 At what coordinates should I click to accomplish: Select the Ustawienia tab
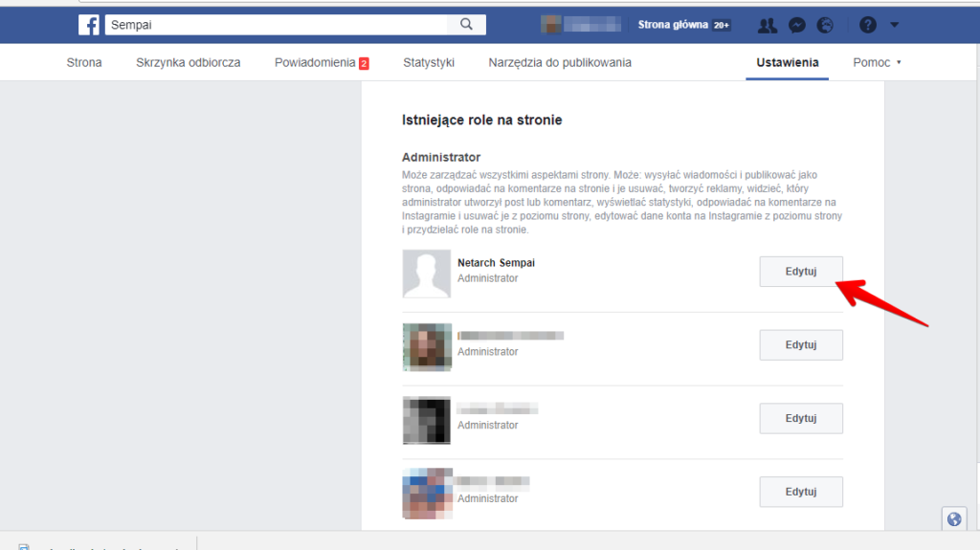pos(788,62)
